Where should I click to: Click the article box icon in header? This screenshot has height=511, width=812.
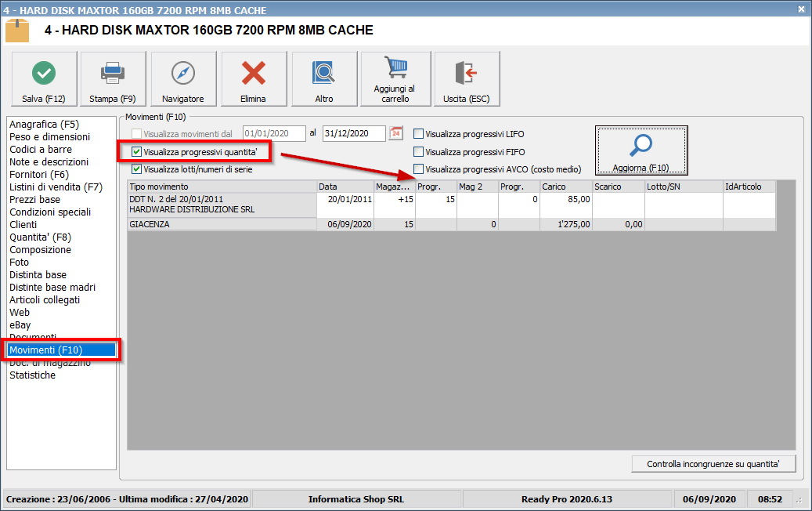(x=17, y=31)
